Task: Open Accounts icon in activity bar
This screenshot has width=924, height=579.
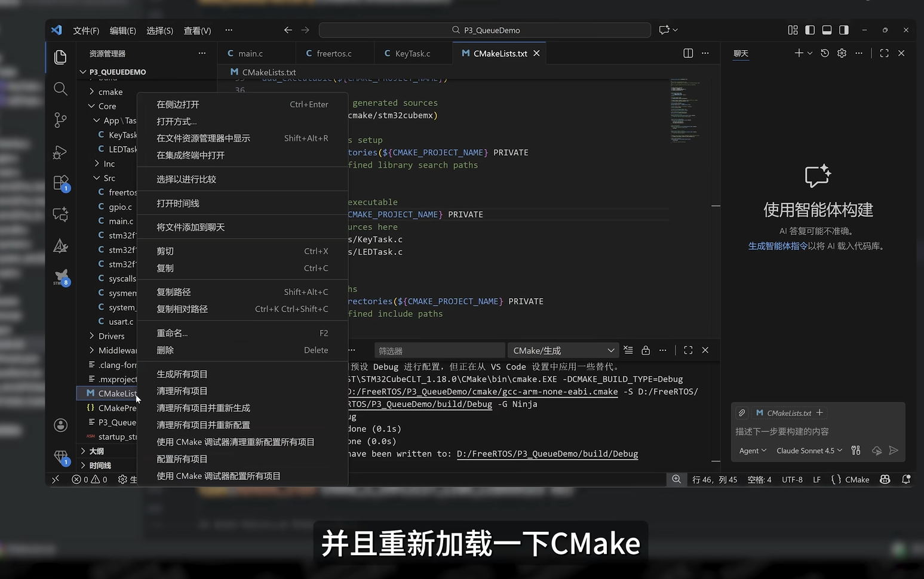Action: coord(60,425)
